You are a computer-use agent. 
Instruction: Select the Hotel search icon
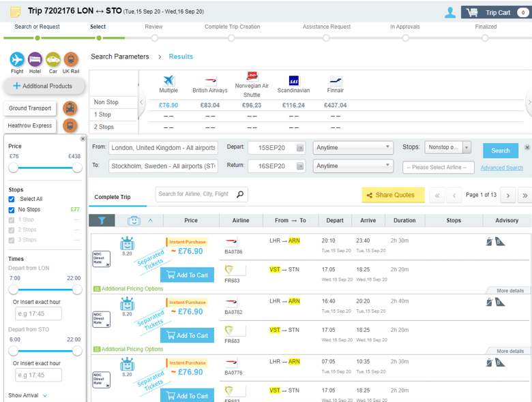point(35,60)
